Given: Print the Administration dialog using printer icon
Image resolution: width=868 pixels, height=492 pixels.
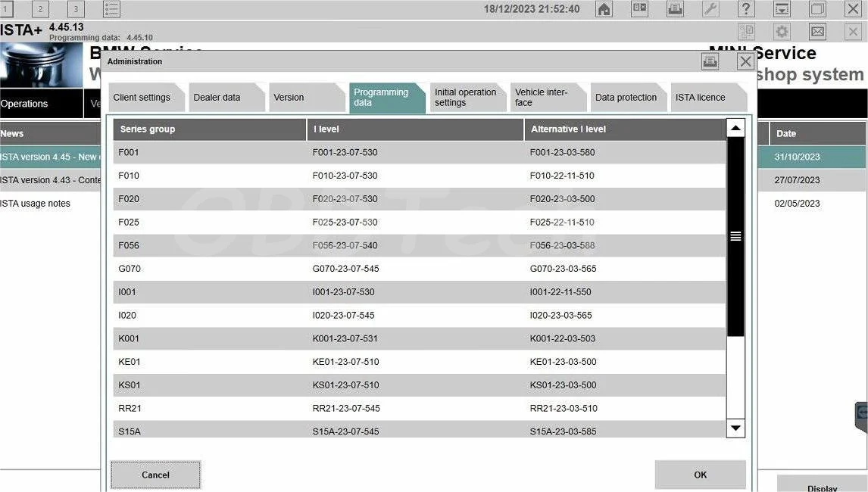Looking at the screenshot, I should 710,61.
